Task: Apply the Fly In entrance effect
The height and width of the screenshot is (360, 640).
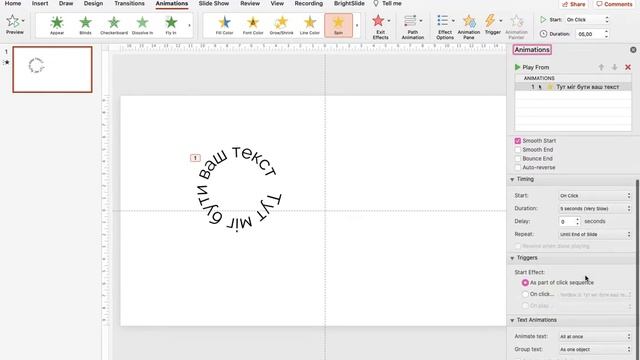Action: [x=171, y=25]
